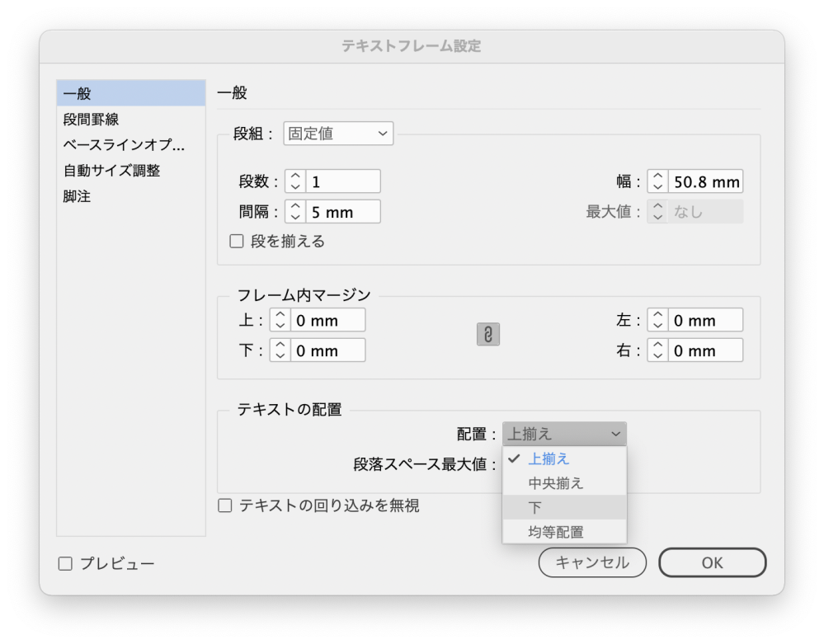Viewport: 824px width, 644px height.
Task: Enable the 段を揃える checkbox
Action: pos(237,242)
